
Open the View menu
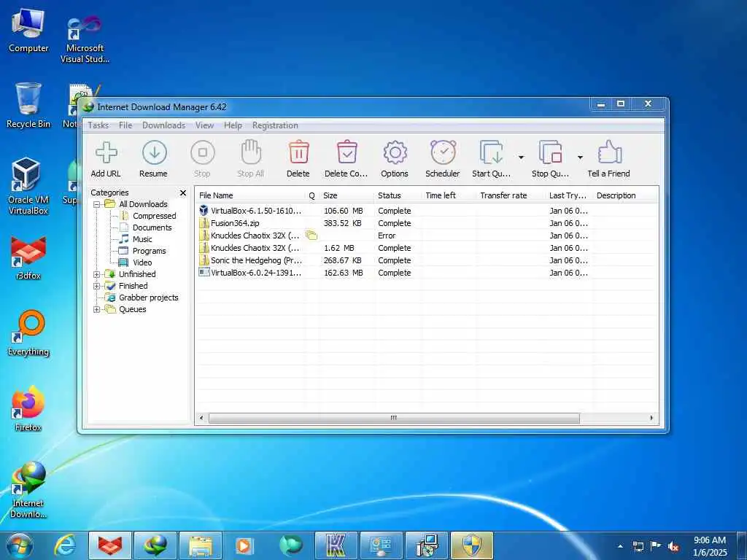tap(204, 125)
